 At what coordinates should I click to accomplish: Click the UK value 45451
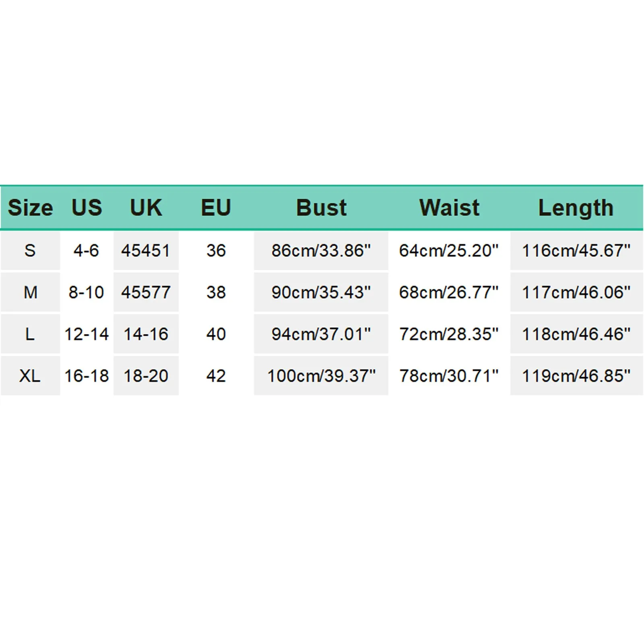click(x=146, y=250)
